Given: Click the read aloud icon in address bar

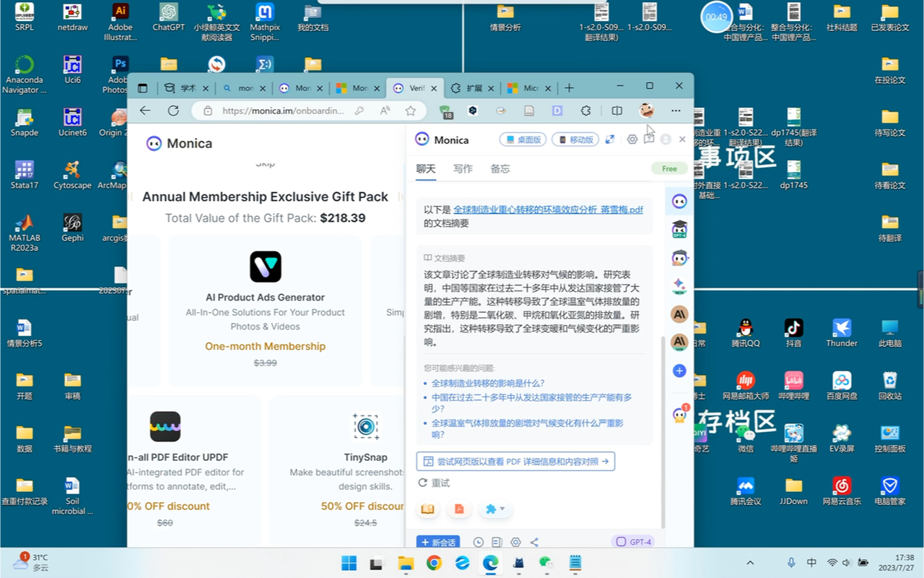Looking at the screenshot, I should [385, 111].
